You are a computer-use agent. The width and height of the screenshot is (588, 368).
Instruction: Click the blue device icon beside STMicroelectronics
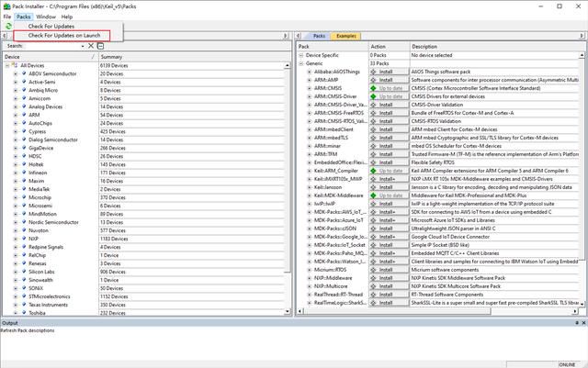tap(24, 296)
